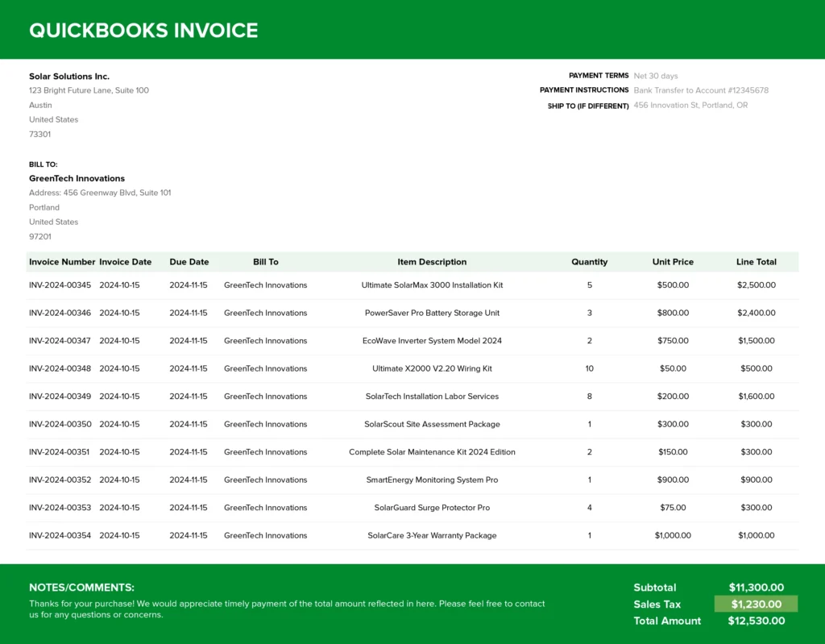Screen dimensions: 825x644
Task: Click quantity 8 in Labor Services row
Action: (589, 397)
